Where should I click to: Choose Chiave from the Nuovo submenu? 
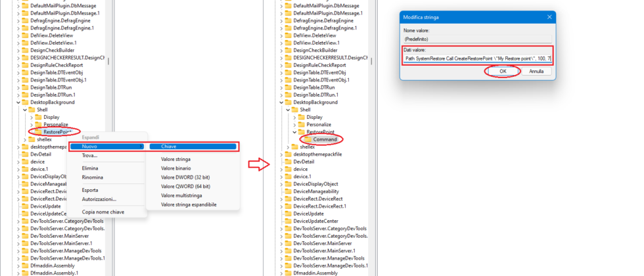pyautogui.click(x=193, y=146)
